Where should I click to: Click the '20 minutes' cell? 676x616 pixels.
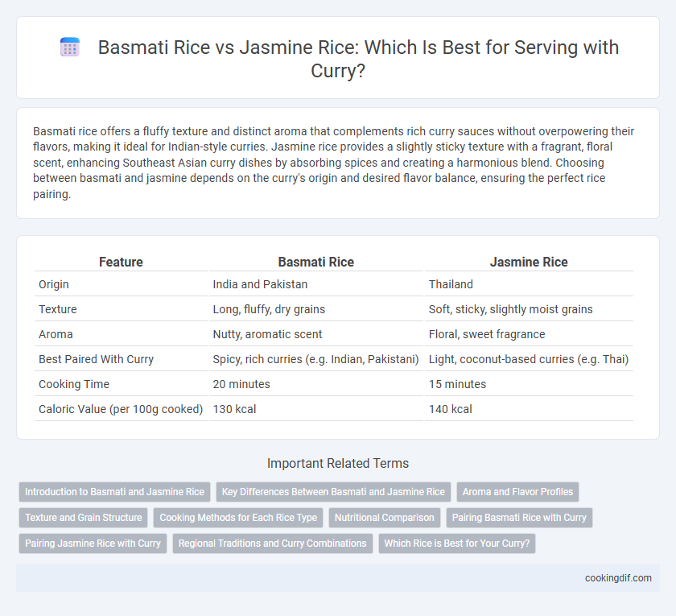pos(316,384)
